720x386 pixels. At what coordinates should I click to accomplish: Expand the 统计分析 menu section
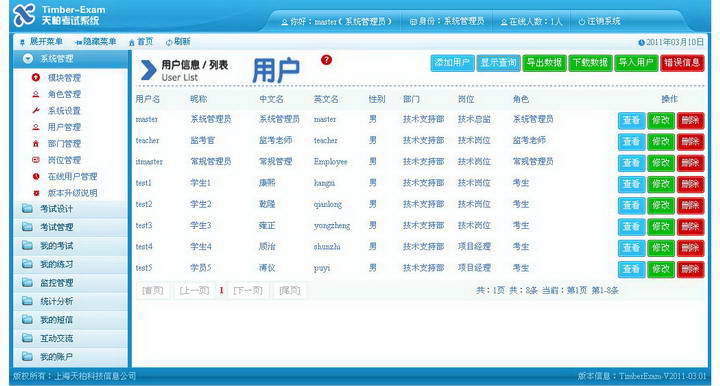coord(70,301)
